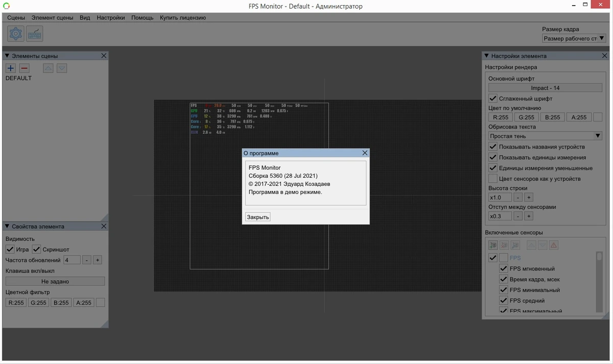Move scene element down in Элементы сцены
This screenshot has width=613, height=364.
62,68
